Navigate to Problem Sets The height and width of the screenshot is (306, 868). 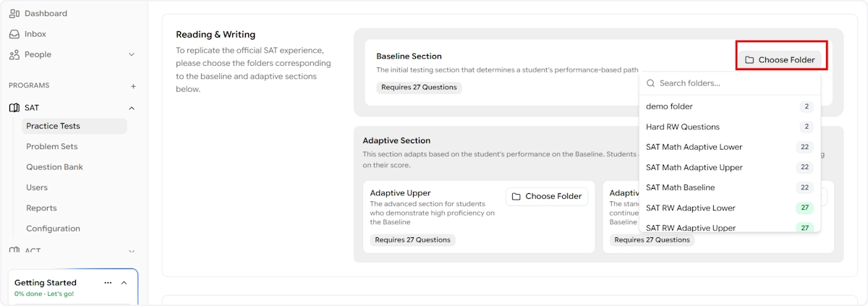point(51,146)
